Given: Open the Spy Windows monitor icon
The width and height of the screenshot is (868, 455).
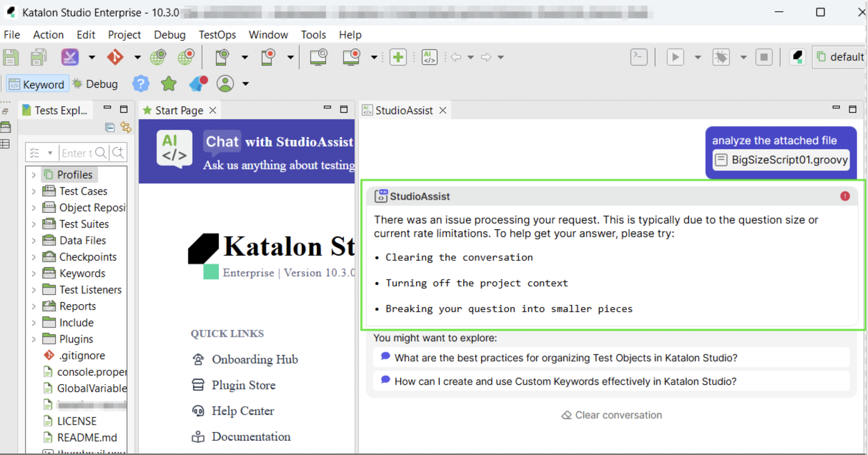Looking at the screenshot, I should pos(318,57).
